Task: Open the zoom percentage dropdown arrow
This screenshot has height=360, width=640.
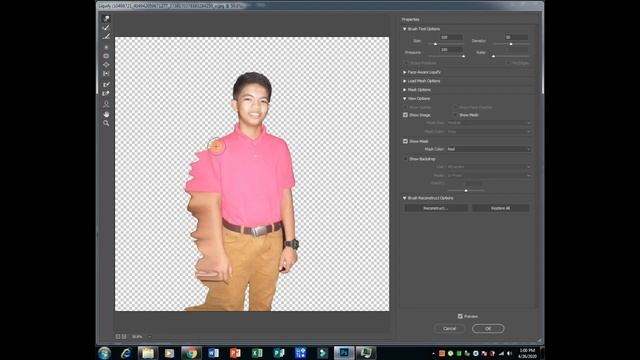Action: [x=150, y=337]
